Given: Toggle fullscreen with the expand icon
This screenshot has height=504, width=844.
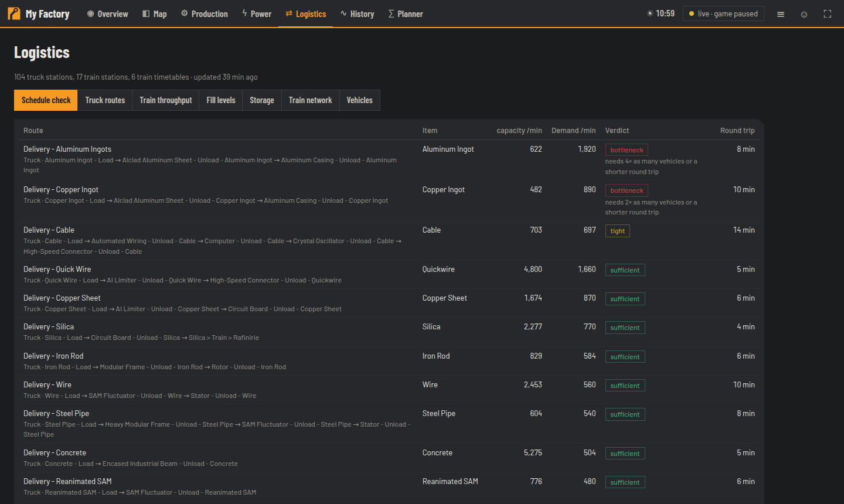Looking at the screenshot, I should coord(828,14).
